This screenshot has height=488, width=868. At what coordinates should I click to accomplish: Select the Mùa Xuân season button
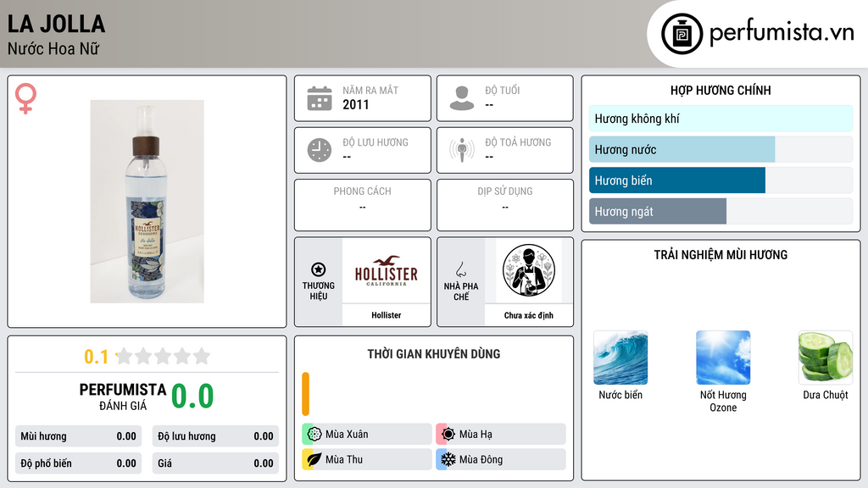[x=367, y=435]
